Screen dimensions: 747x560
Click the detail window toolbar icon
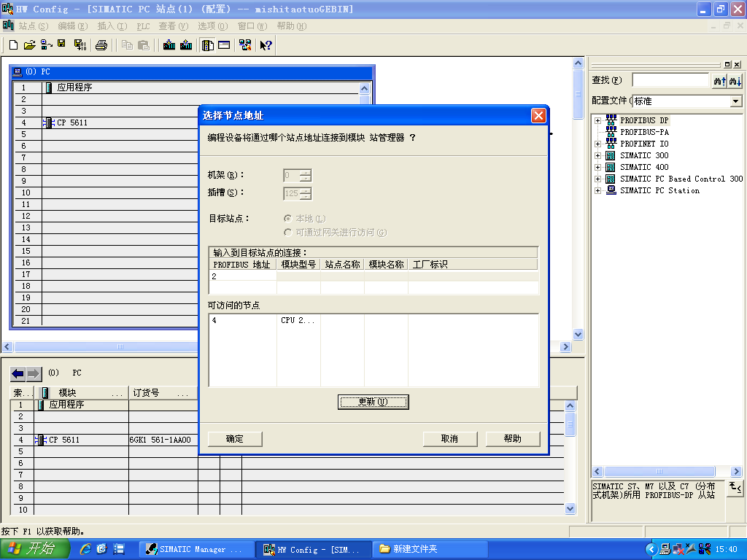pyautogui.click(x=224, y=45)
